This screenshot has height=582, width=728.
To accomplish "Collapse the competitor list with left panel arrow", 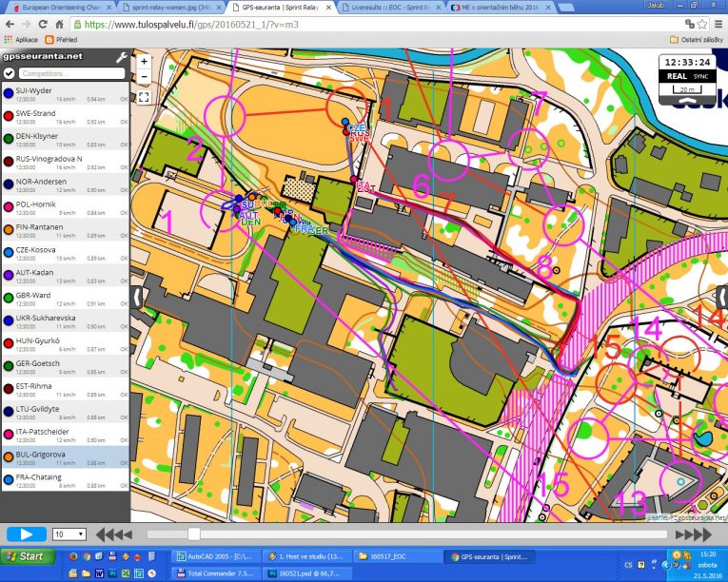I will point(137,297).
